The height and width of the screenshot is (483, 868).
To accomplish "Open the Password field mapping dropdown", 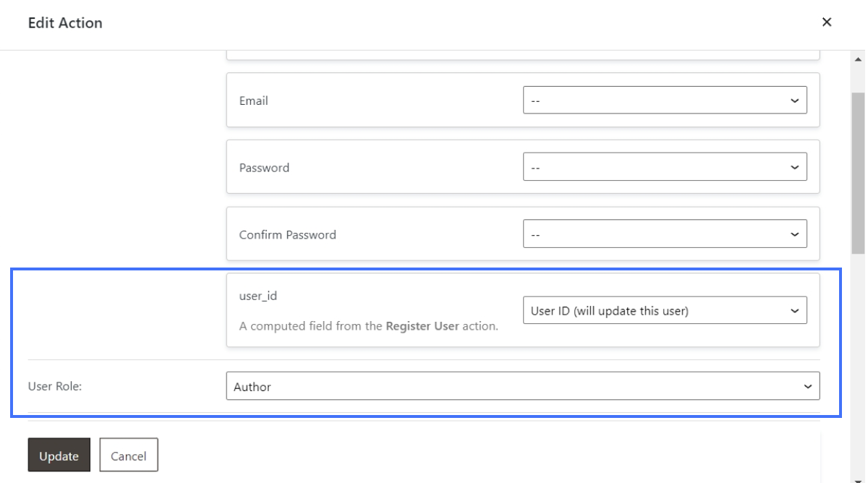I will click(664, 167).
